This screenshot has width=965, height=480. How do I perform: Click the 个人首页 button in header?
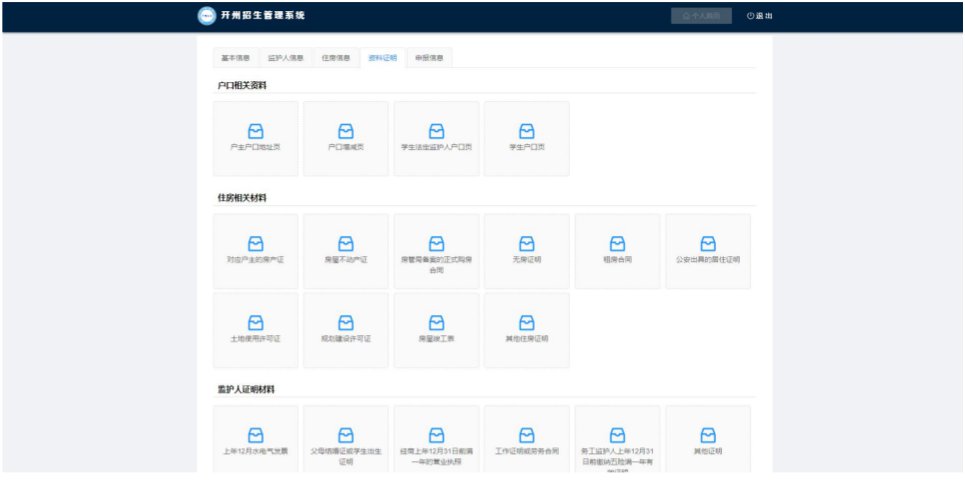(701, 16)
